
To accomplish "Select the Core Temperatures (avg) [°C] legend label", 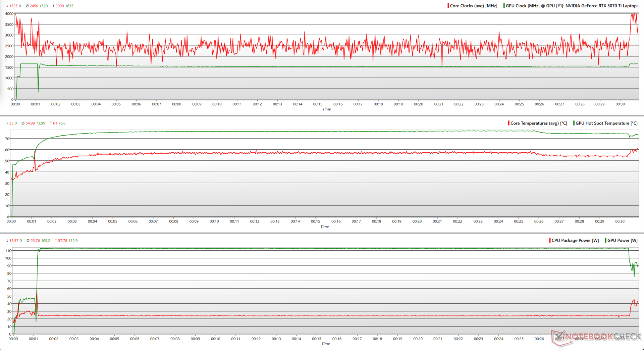I will point(539,123).
